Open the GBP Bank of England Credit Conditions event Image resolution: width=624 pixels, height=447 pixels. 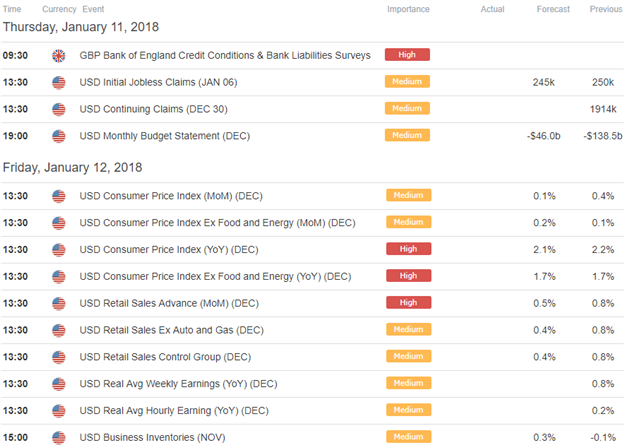(x=225, y=55)
